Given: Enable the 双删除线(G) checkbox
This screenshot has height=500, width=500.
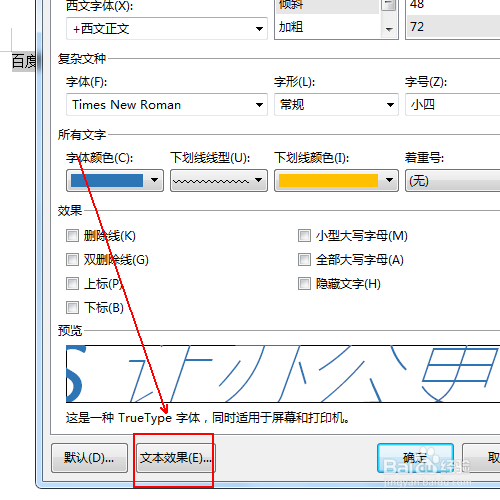Looking at the screenshot, I should [72, 260].
